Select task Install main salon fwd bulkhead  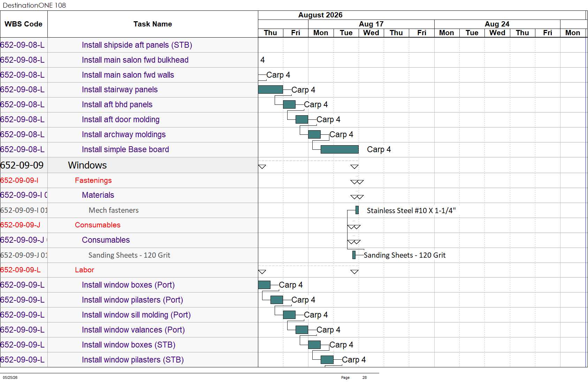pos(135,60)
